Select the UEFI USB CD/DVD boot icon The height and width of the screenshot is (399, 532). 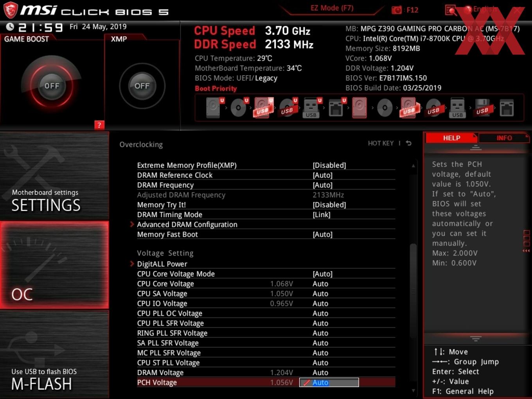click(x=288, y=108)
